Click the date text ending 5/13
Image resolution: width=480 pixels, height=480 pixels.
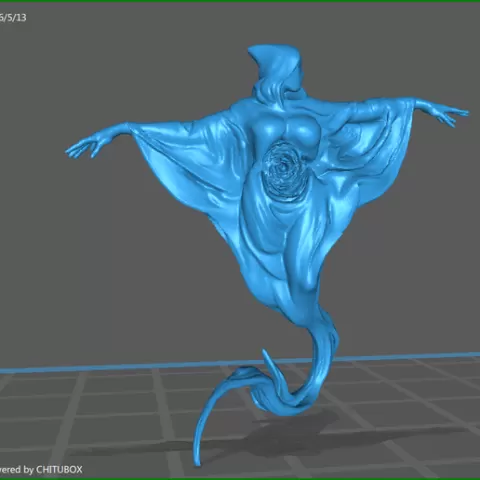click(13, 18)
